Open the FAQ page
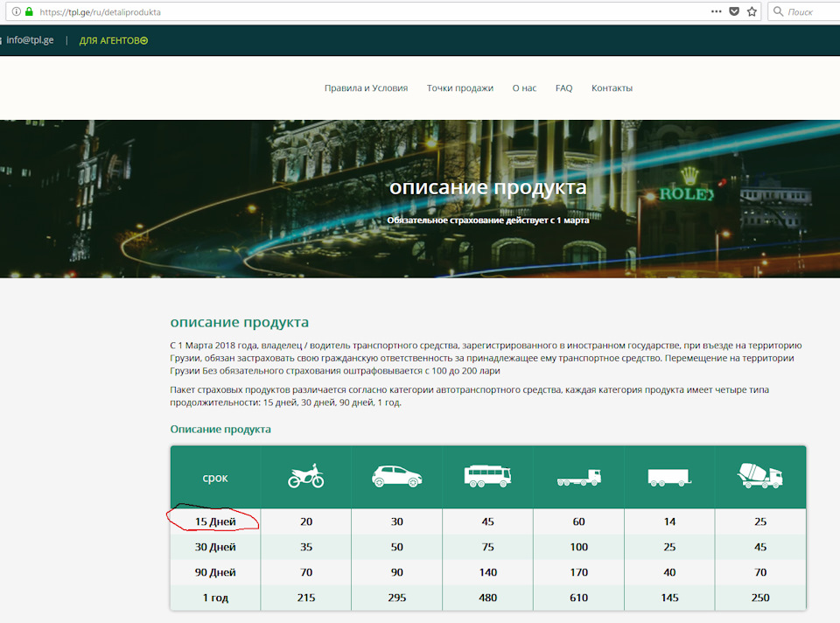The image size is (840, 623). (563, 88)
